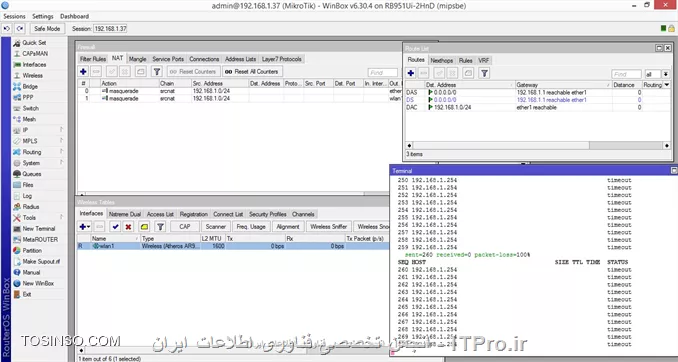Open the Wireless sidebar entry
The height and width of the screenshot is (362, 678).
tap(32, 75)
